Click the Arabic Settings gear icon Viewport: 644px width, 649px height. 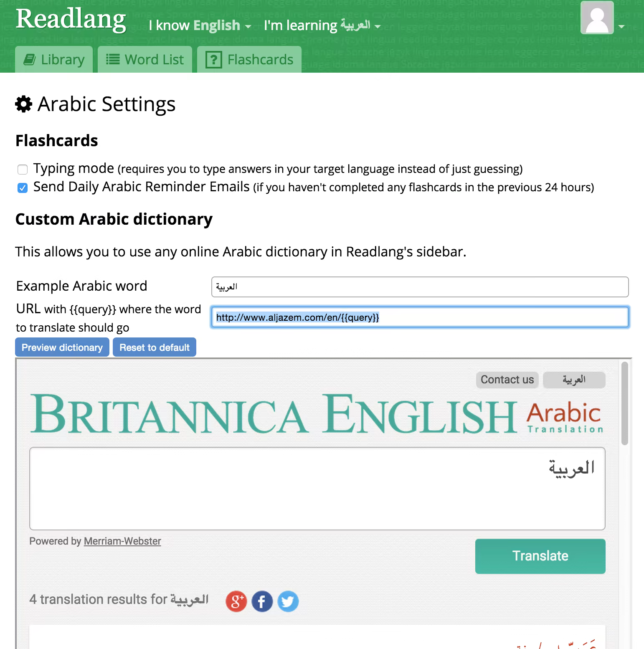coord(24,104)
